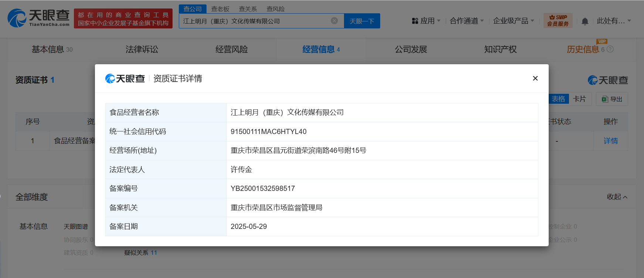644x278 pixels.
Task: Clear the search field with the X icon
Action: [334, 21]
